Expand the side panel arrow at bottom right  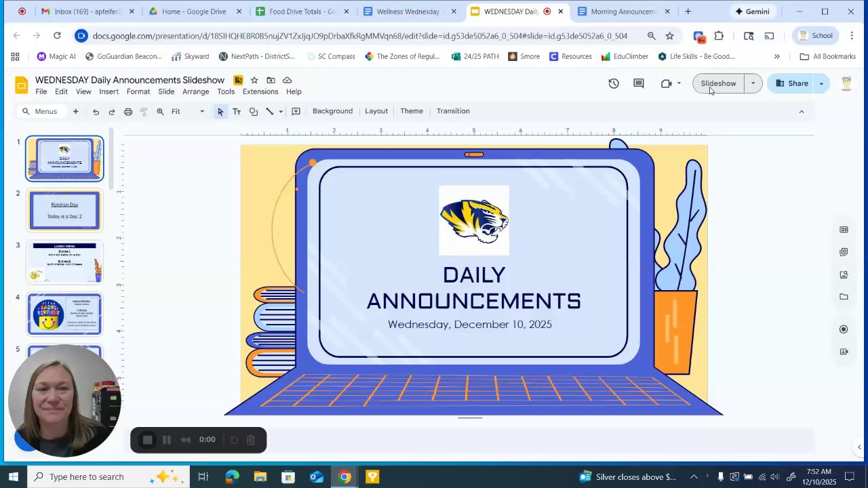coord(860,447)
